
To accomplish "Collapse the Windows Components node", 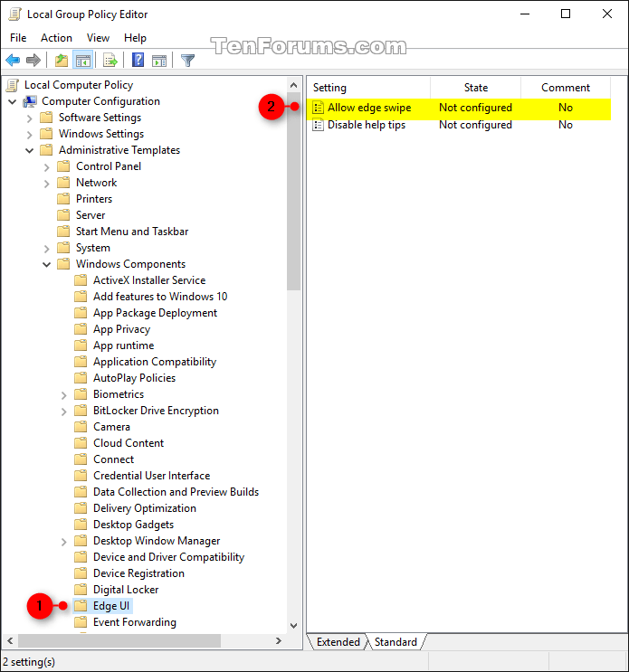I will point(47,264).
